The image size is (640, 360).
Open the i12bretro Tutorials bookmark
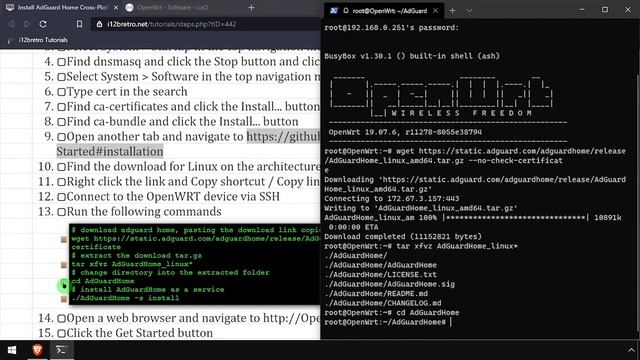tap(38, 40)
